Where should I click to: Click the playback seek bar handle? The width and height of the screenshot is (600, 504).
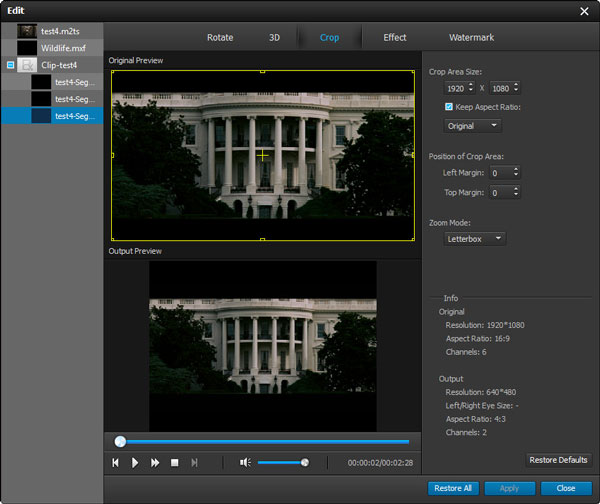point(120,441)
